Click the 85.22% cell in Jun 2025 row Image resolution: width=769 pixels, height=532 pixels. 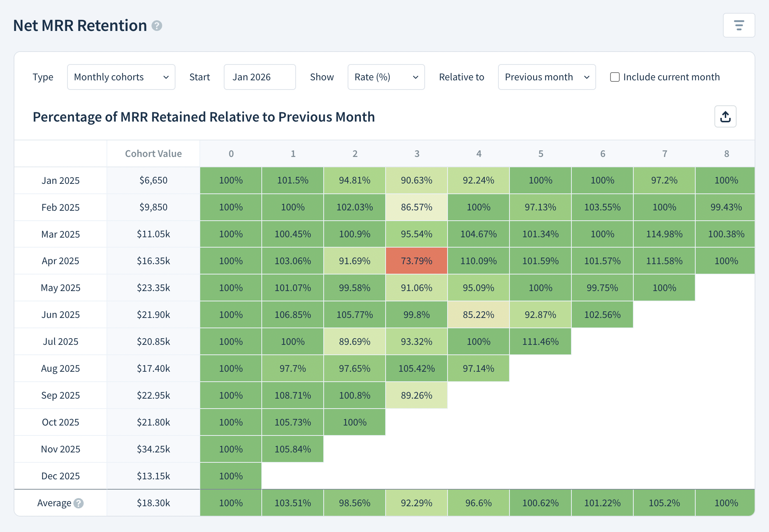(x=479, y=315)
